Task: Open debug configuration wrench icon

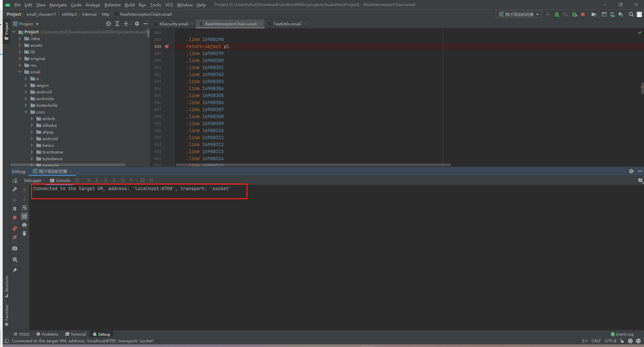Action: pyautogui.click(x=15, y=189)
